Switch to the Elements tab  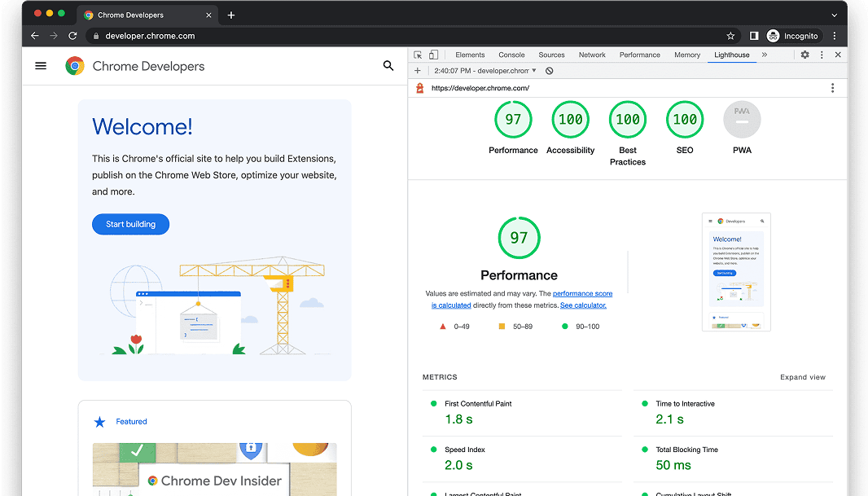pyautogui.click(x=470, y=55)
